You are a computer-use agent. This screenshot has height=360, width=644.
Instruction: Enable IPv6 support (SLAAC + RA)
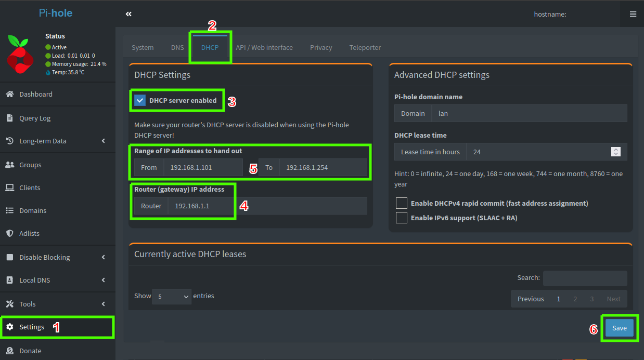401,218
